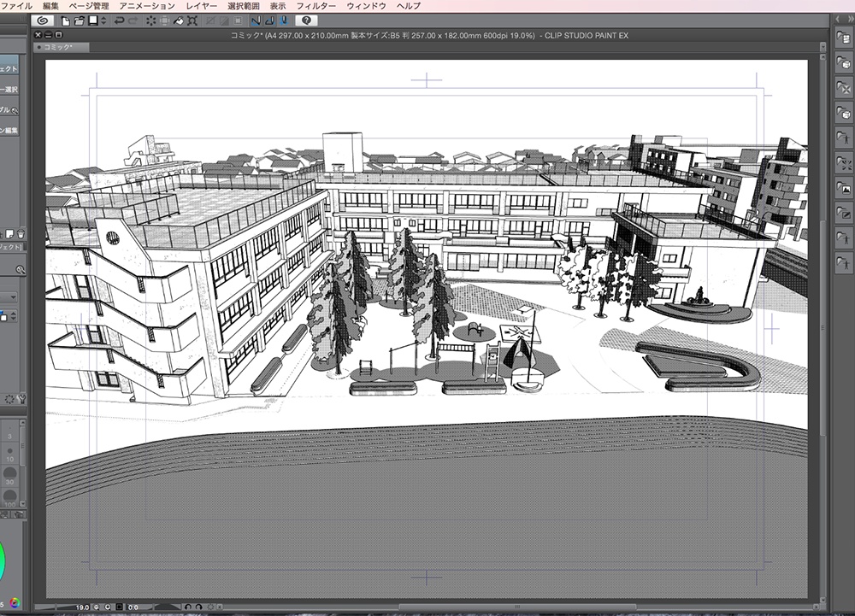Open the zoom percentage stepper at bottom
Viewport: 855px width, 616px height.
coord(95,606)
